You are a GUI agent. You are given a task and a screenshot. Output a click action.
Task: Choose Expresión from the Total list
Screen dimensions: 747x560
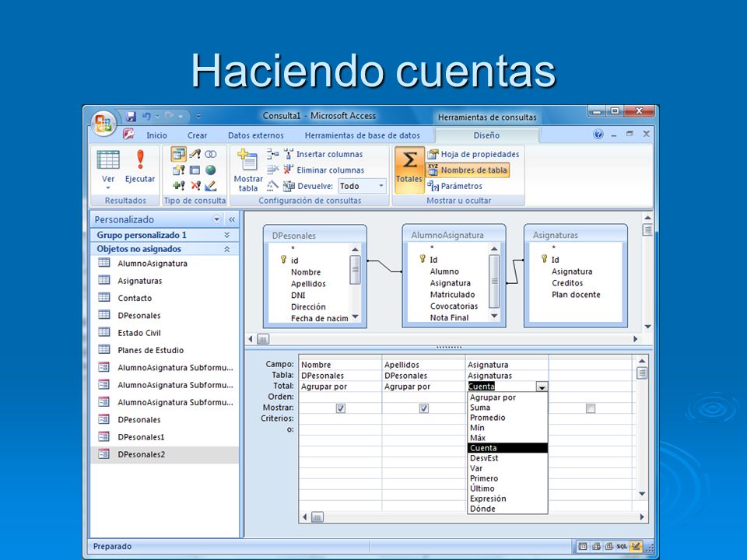pos(507,499)
